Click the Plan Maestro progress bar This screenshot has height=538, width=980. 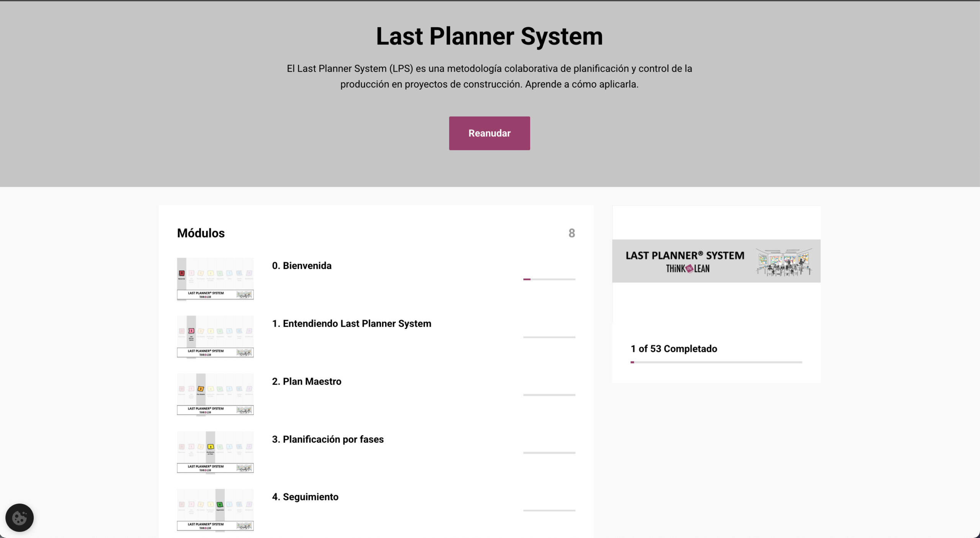click(x=549, y=395)
